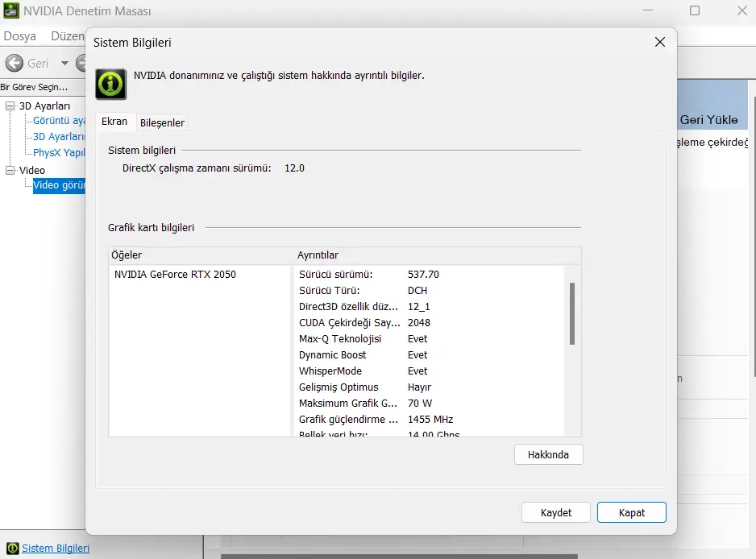Open the Düzen menu
Screen dimensions: 756x559
coord(68,36)
